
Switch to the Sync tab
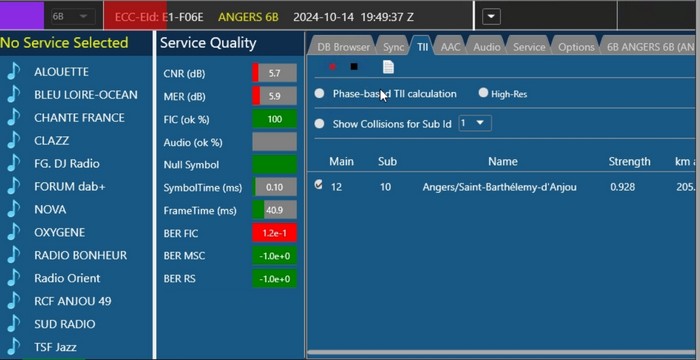[x=393, y=47]
